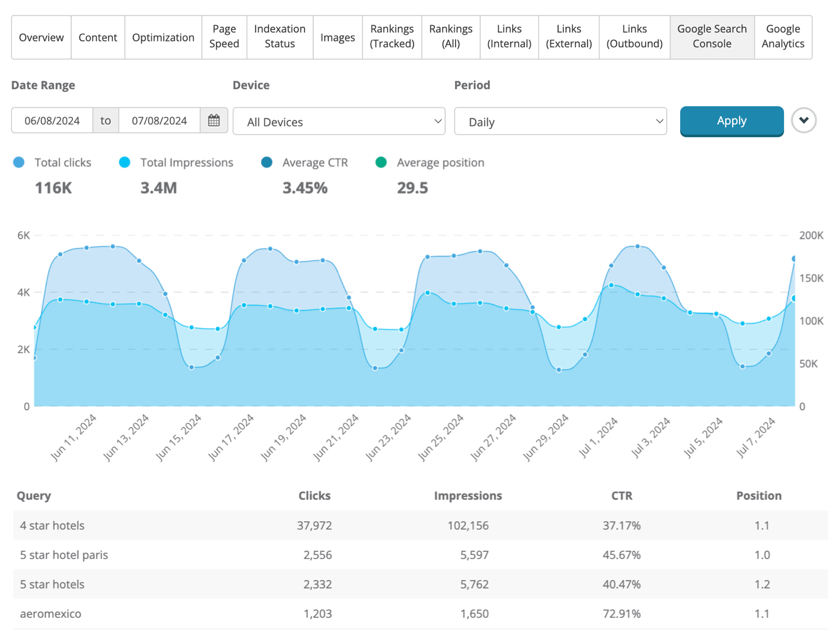Click the 116K total clicks figure
The width and height of the screenshot is (840, 630).
click(x=53, y=188)
